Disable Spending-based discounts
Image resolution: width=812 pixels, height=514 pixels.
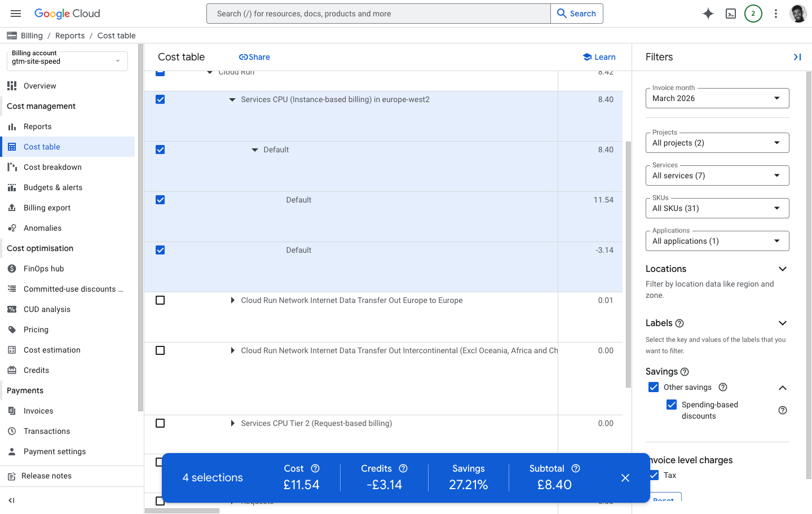point(672,405)
